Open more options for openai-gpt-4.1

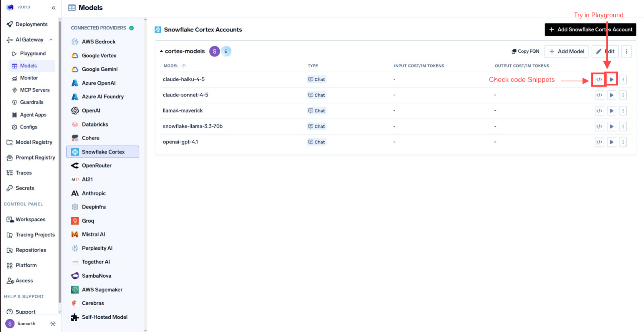tap(623, 142)
